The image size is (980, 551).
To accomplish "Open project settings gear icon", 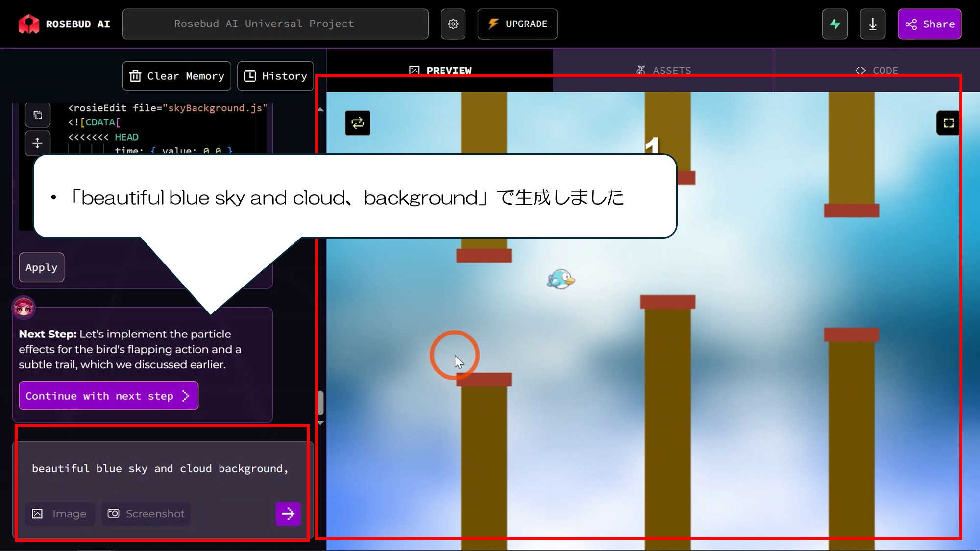I will 453,24.
